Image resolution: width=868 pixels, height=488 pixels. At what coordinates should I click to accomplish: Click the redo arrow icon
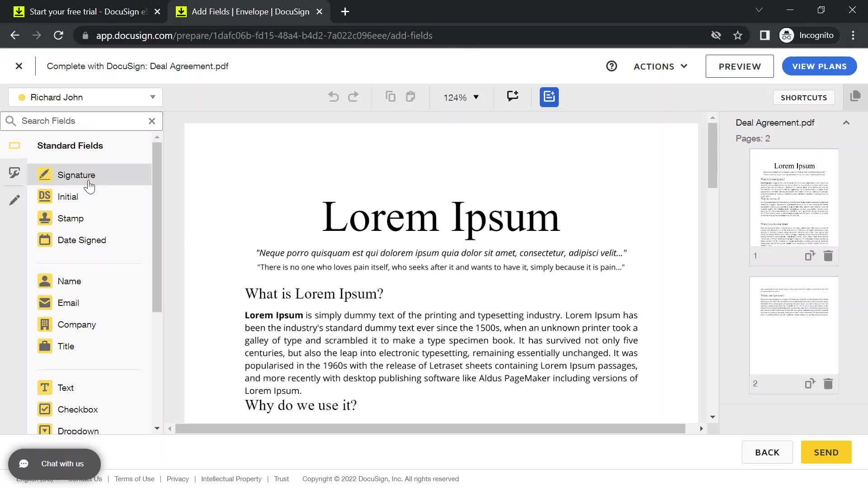pos(354,97)
